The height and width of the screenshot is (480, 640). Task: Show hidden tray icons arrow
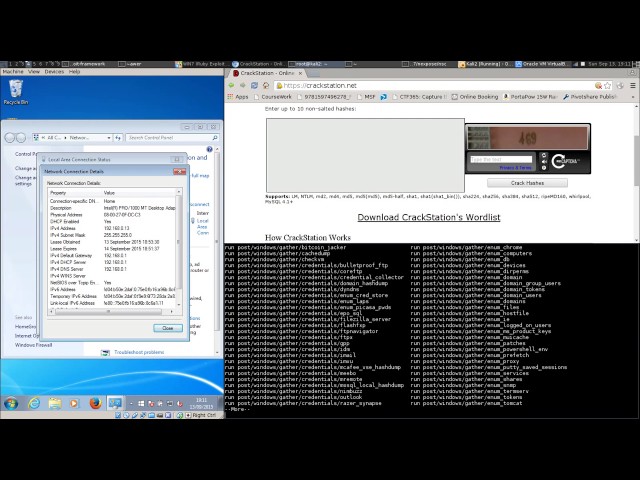pos(131,404)
